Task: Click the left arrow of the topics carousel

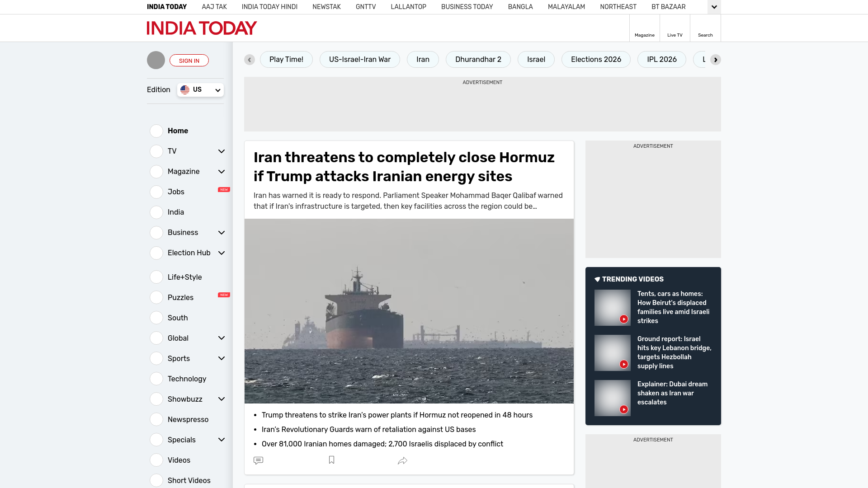Action: [x=250, y=60]
